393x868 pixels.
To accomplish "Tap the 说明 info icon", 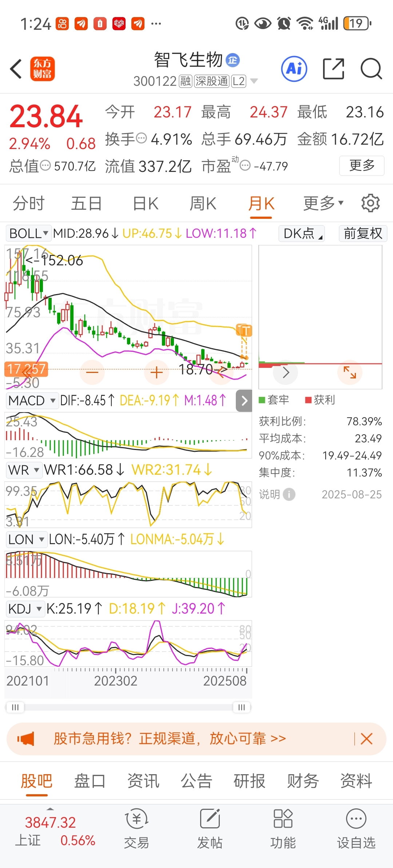I will coord(289,494).
